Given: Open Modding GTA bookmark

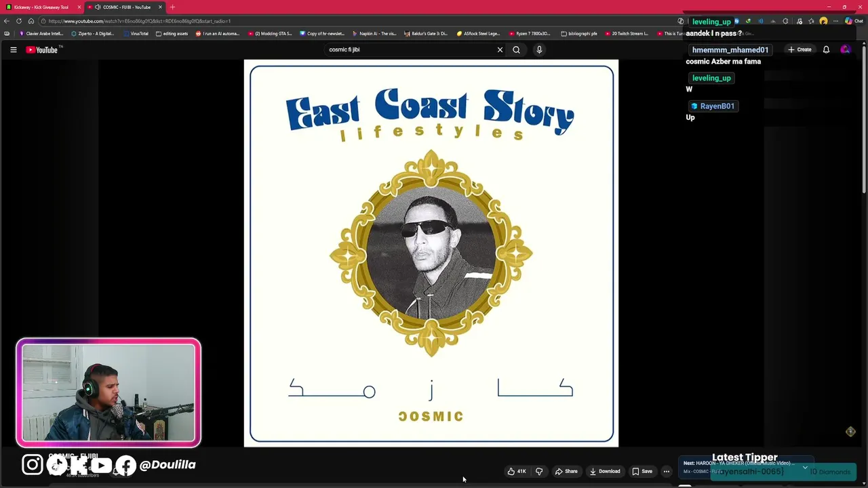Looking at the screenshot, I should [x=270, y=33].
